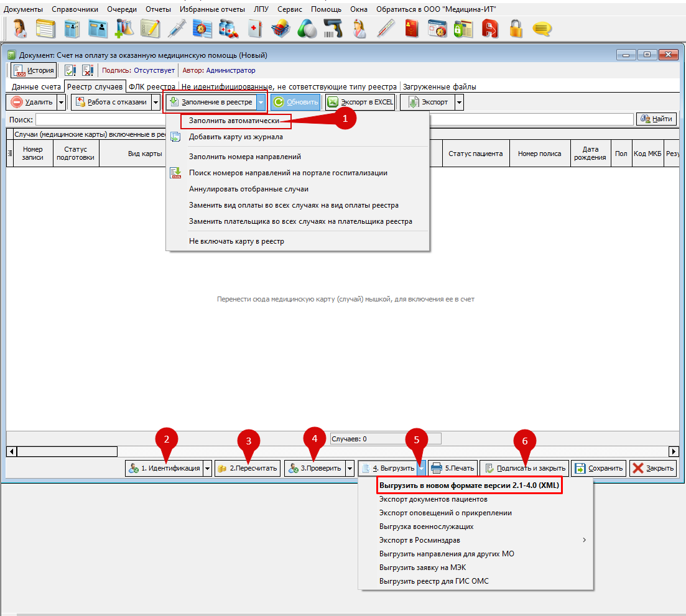Image resolution: width=686 pixels, height=616 pixels.
Task: Select Выгрузить реестр для ГИС ОМС
Action: (x=476, y=581)
